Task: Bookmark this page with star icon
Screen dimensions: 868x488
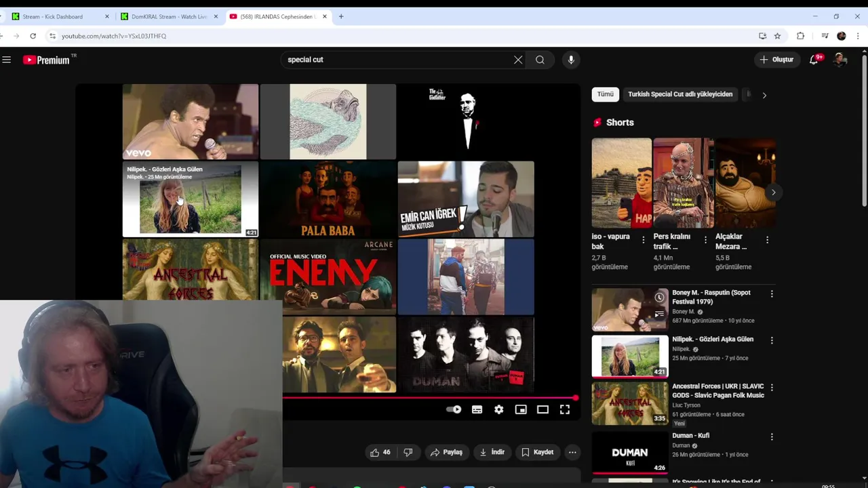Action: coord(778,36)
